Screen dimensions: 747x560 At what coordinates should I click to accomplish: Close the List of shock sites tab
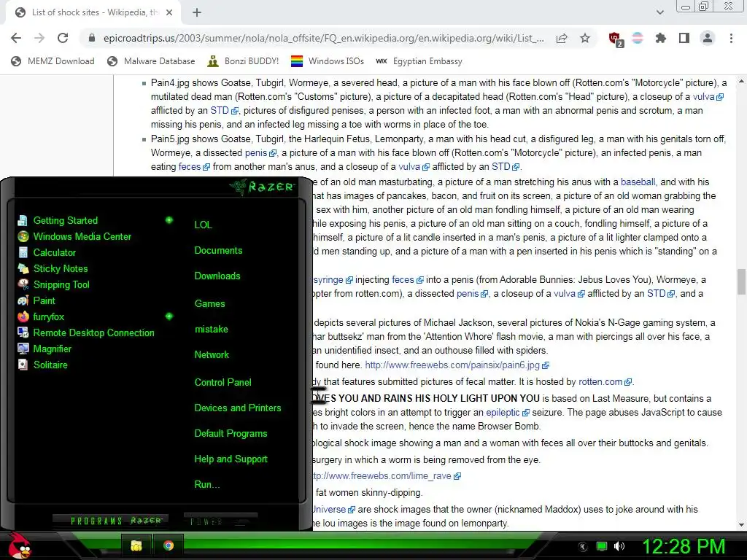pos(169,12)
